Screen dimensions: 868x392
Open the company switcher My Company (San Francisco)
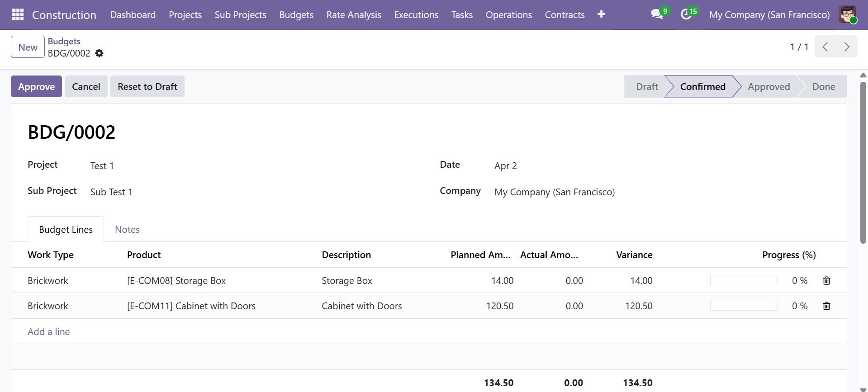769,15
